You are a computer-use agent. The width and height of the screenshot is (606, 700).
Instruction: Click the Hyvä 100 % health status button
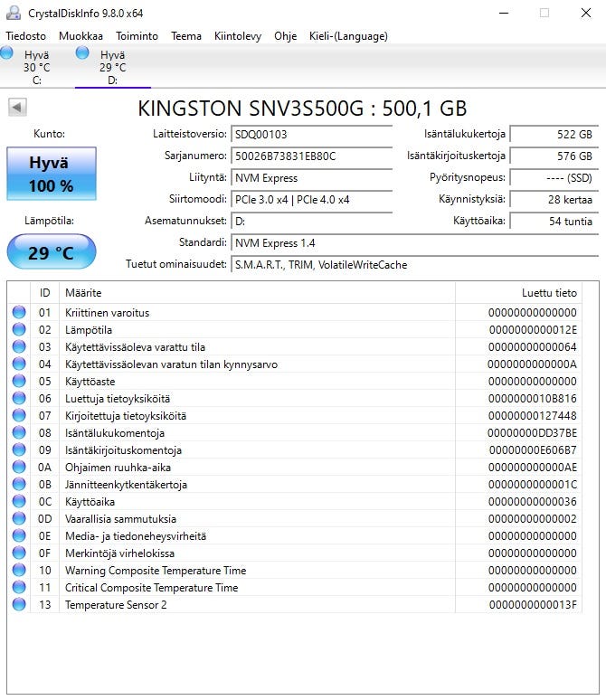tap(51, 175)
